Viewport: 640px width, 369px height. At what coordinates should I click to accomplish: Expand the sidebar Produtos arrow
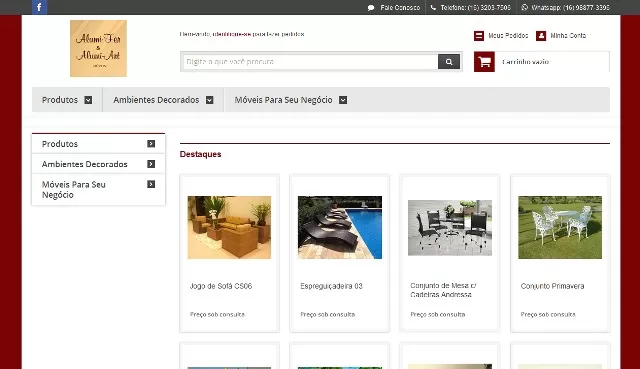(x=151, y=144)
